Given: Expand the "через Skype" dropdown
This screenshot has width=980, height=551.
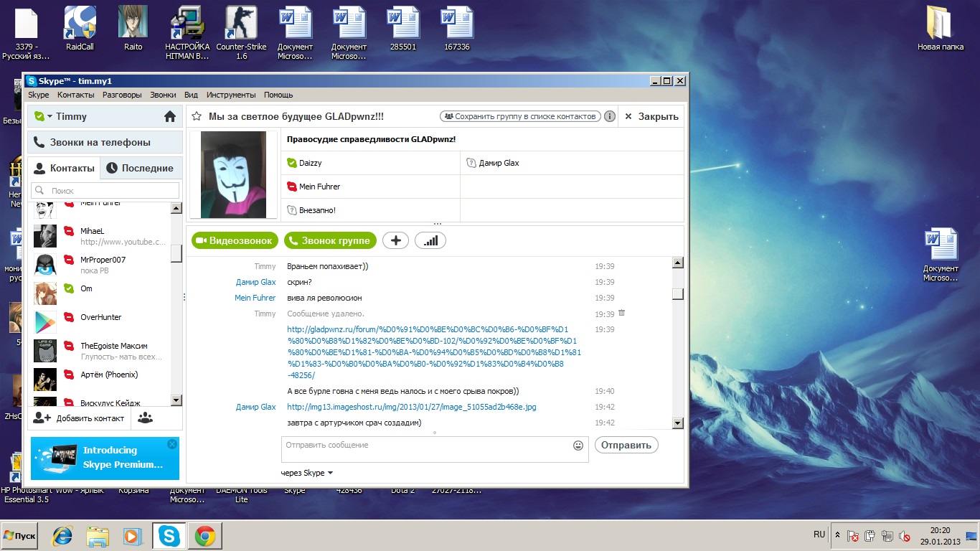Looking at the screenshot, I should (x=330, y=473).
